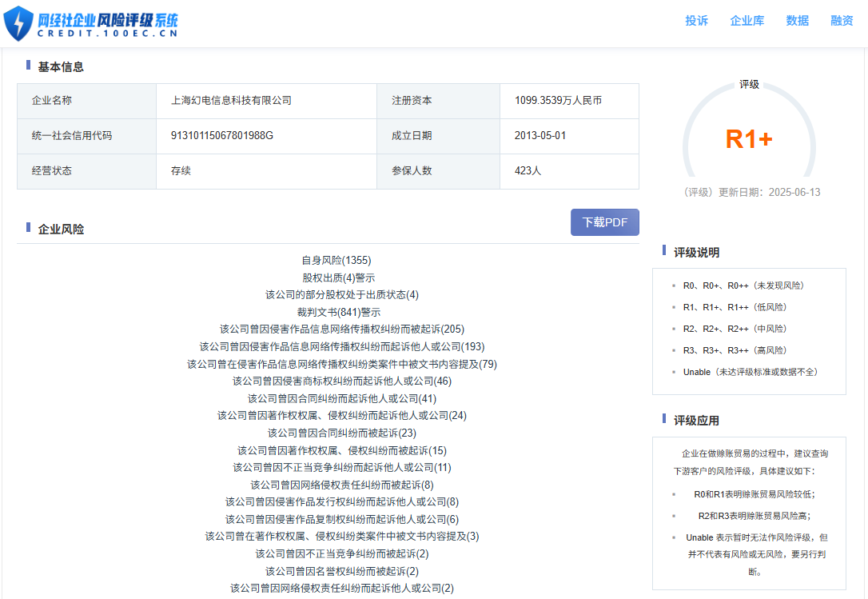Click the 裁判文书(841)警示 entry
The height and width of the screenshot is (599, 868).
[338, 312]
